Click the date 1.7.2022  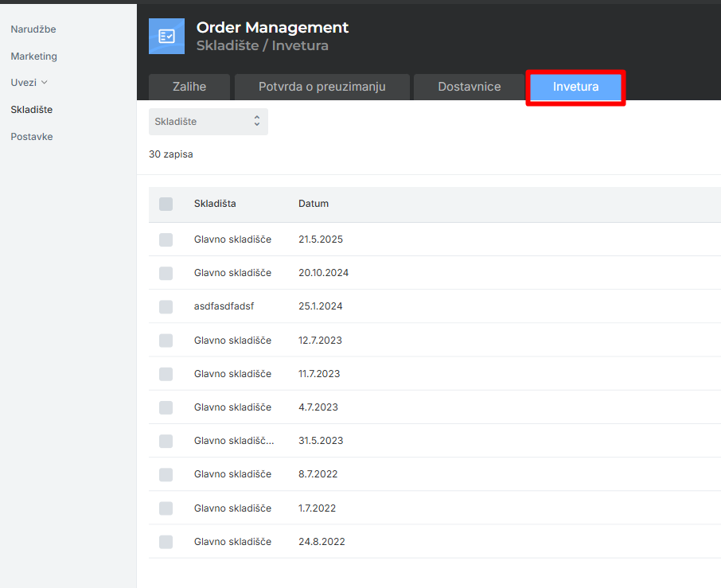click(x=317, y=508)
